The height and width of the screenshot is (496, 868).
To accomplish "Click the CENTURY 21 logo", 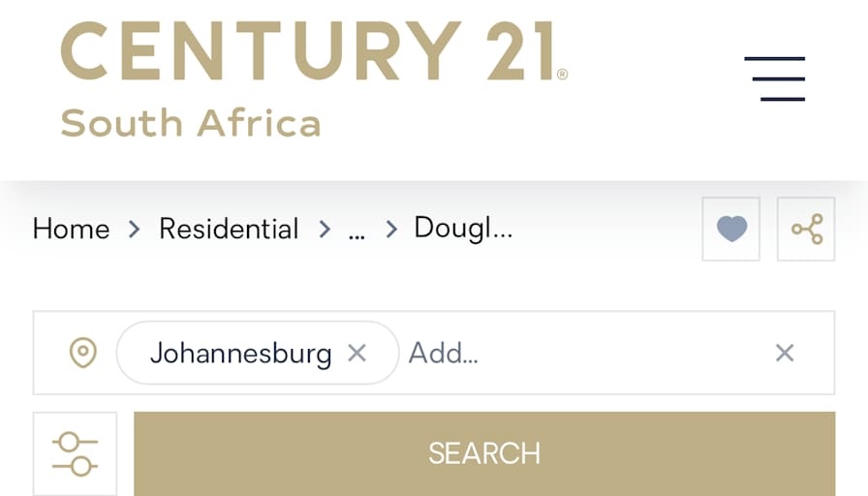I will click(314, 51).
